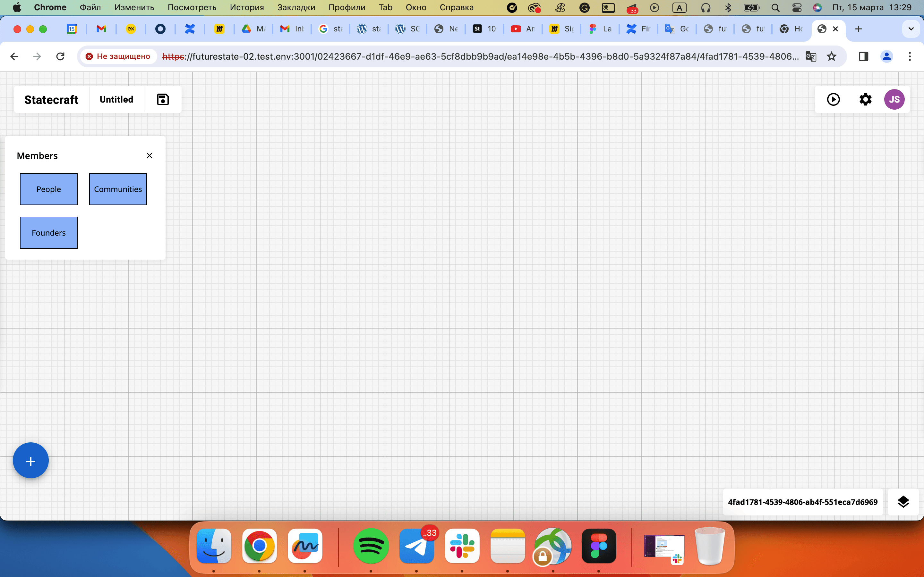This screenshot has height=577, width=924.
Task: Expand the Chrome tab search dropdown
Action: click(911, 29)
